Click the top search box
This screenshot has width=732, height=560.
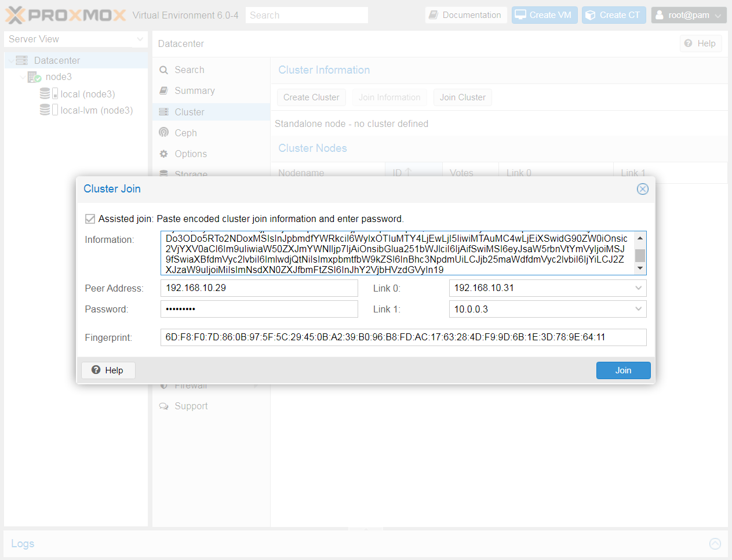[307, 15]
